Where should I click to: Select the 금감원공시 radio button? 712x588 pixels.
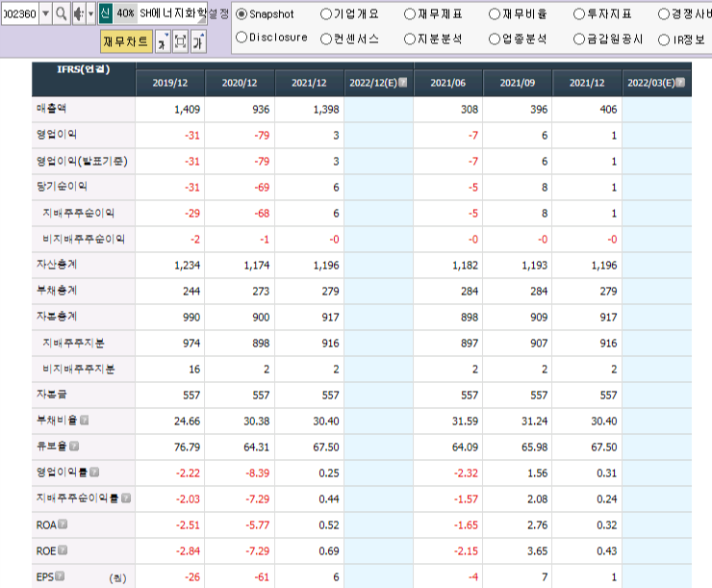pos(578,39)
